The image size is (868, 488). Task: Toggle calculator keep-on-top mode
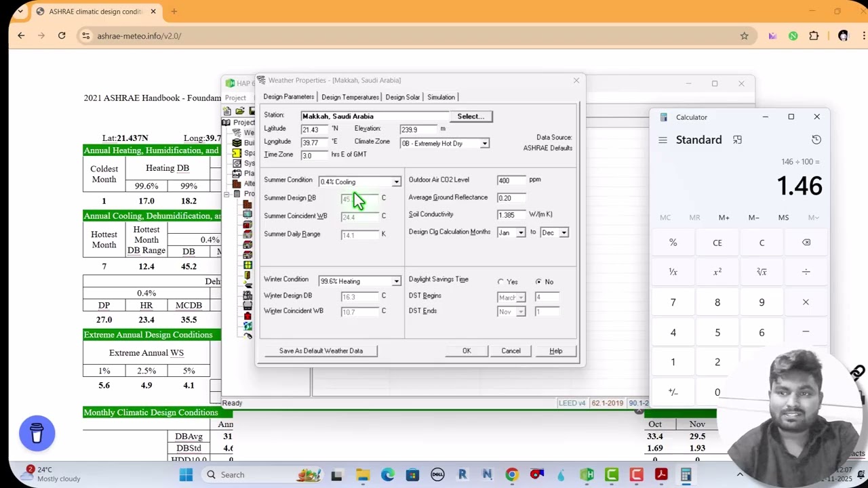pyautogui.click(x=737, y=140)
